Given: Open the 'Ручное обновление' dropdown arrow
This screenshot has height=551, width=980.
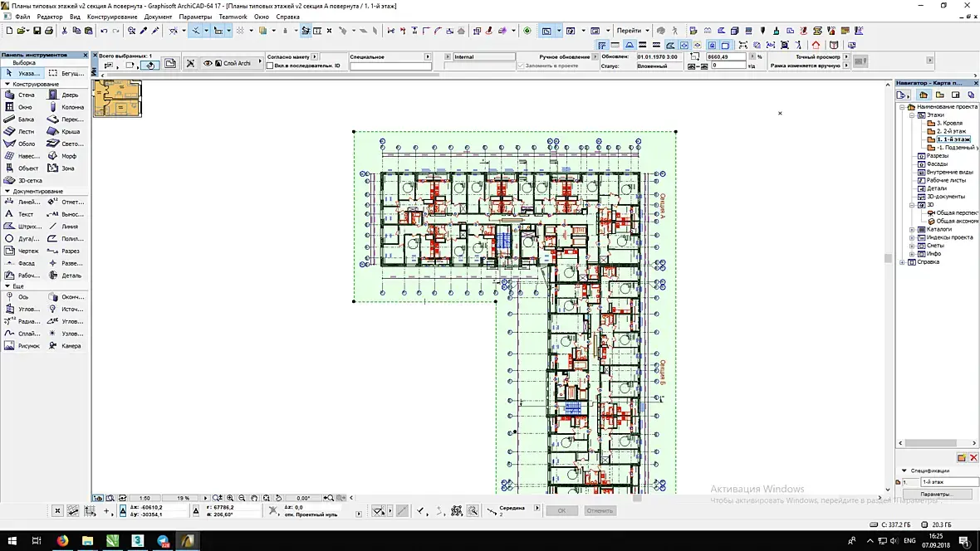Looking at the screenshot, I should click(595, 57).
